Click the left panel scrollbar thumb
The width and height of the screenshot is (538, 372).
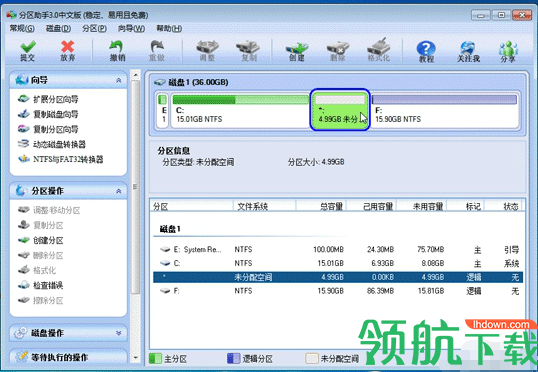coord(136,187)
